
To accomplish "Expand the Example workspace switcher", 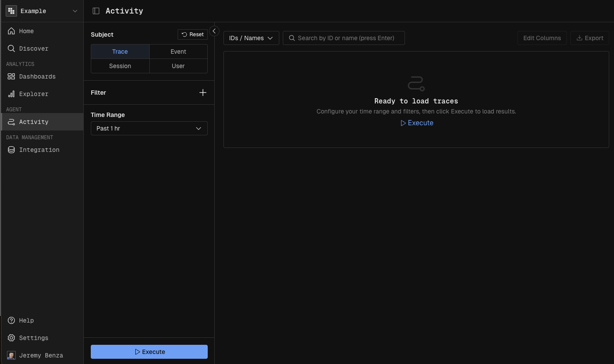I will [x=42, y=11].
